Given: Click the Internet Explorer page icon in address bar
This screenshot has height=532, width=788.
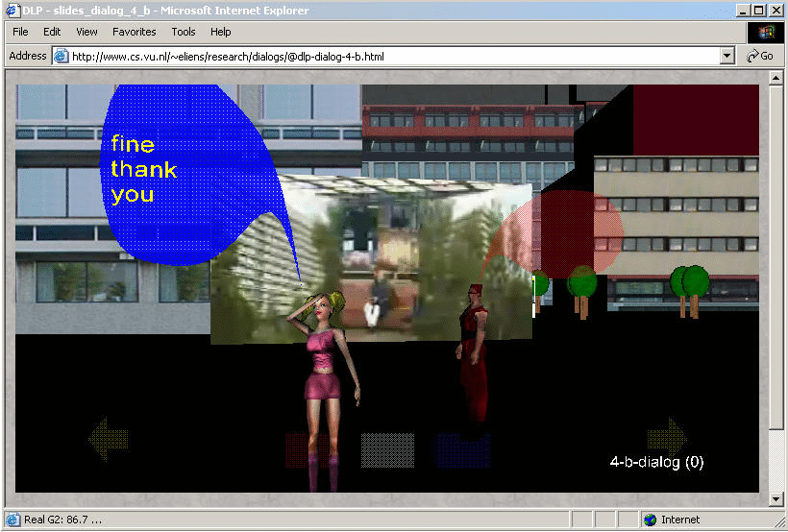Looking at the screenshot, I should tap(62, 57).
